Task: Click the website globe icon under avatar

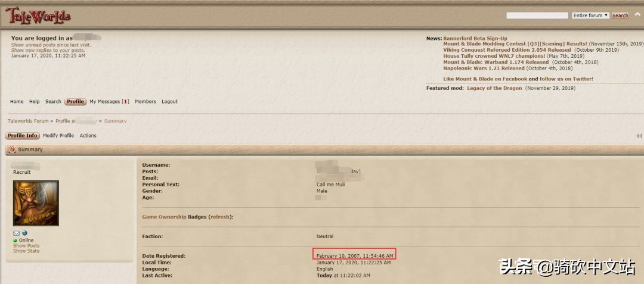Action: [24, 233]
